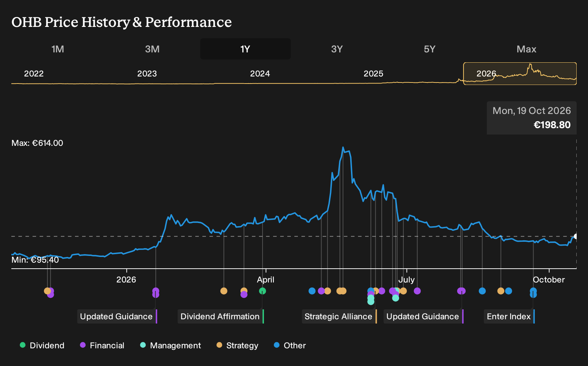Click the white current-price point on chart
588x366 pixels.
click(x=576, y=236)
